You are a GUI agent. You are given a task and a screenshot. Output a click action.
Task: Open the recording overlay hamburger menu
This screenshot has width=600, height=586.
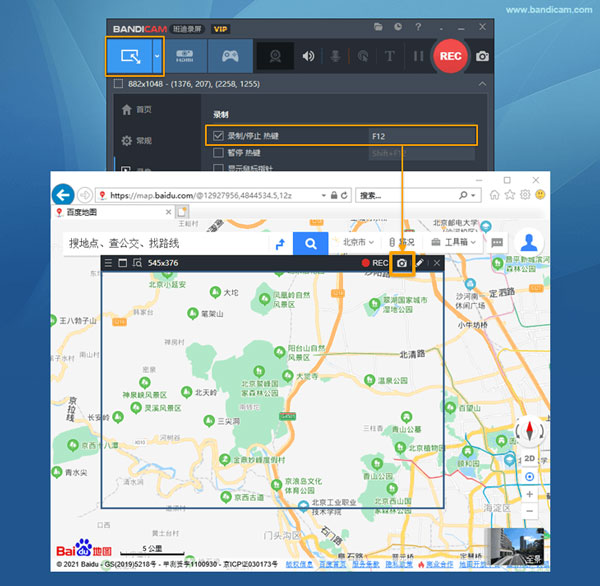pyautogui.click(x=108, y=263)
